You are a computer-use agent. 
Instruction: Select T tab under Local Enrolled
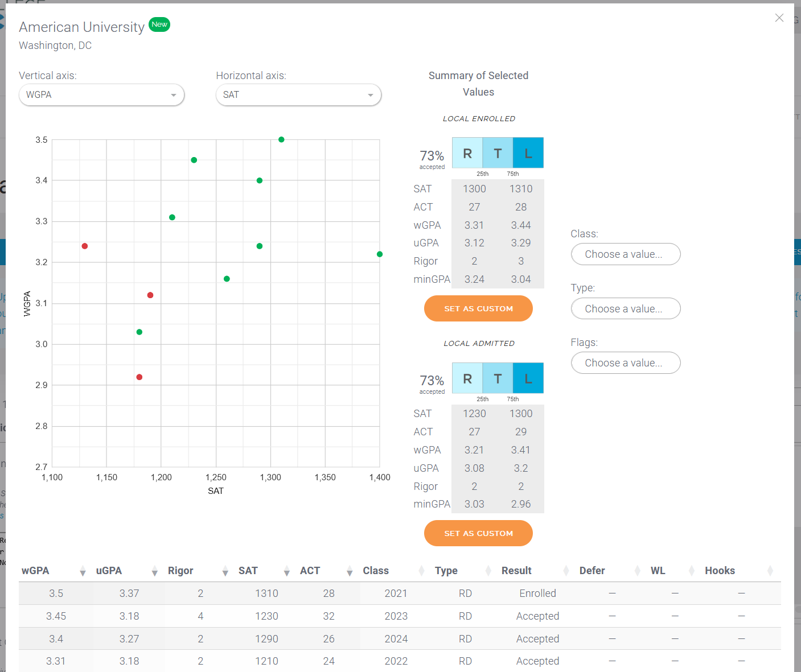tap(498, 153)
